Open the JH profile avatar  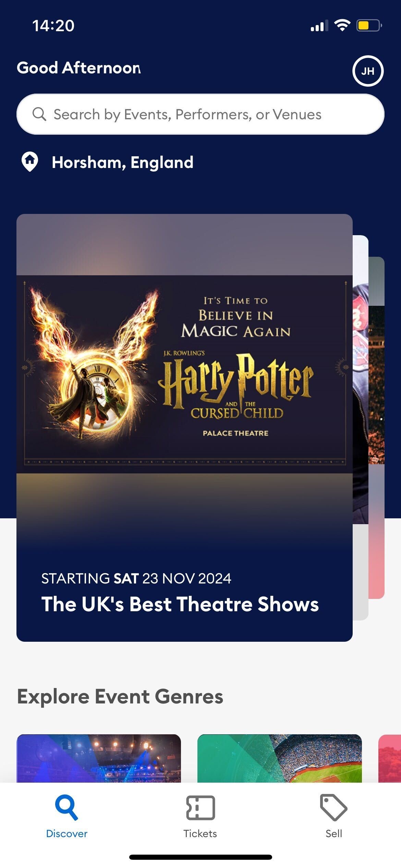[368, 71]
